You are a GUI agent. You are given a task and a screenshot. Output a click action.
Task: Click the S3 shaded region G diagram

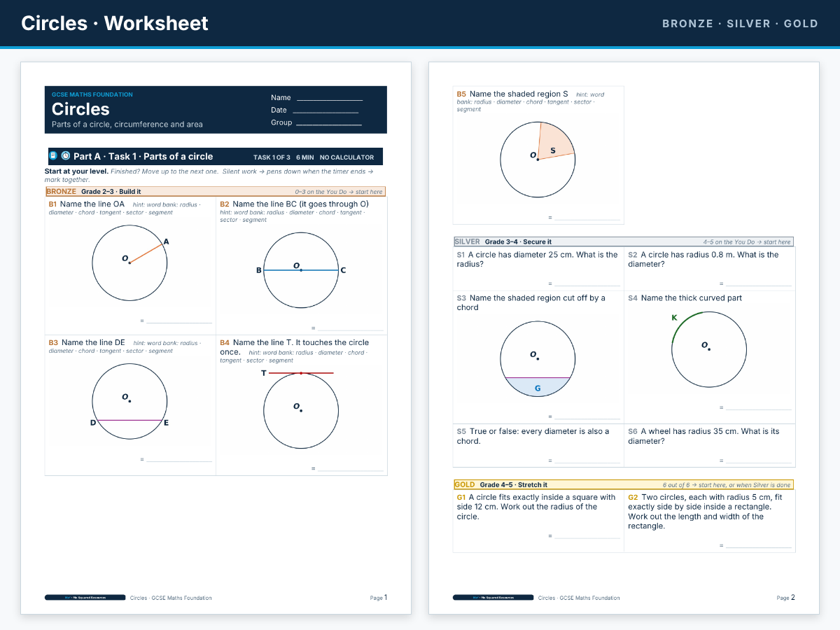(x=538, y=359)
